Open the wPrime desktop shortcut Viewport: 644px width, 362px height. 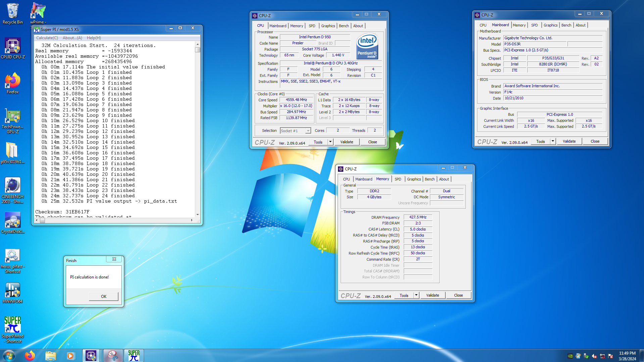coord(38,13)
